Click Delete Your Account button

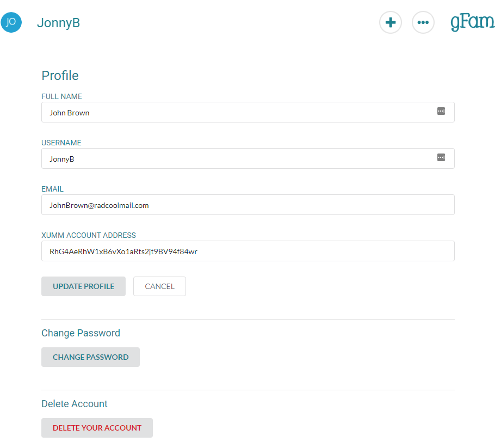(97, 428)
